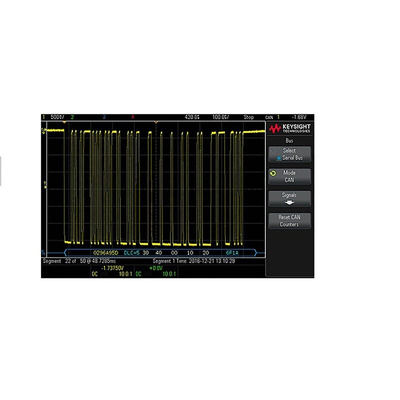
Task: Click the +0.0V channel 2 offset readout
Action: [x=156, y=268]
